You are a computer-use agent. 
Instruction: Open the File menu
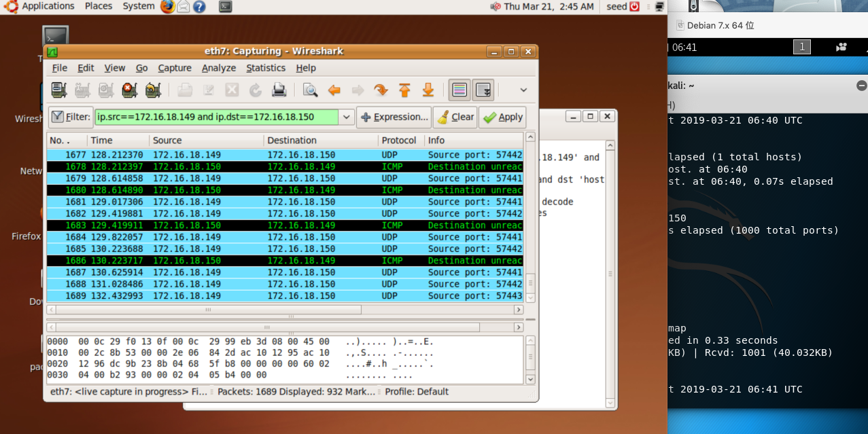click(60, 68)
